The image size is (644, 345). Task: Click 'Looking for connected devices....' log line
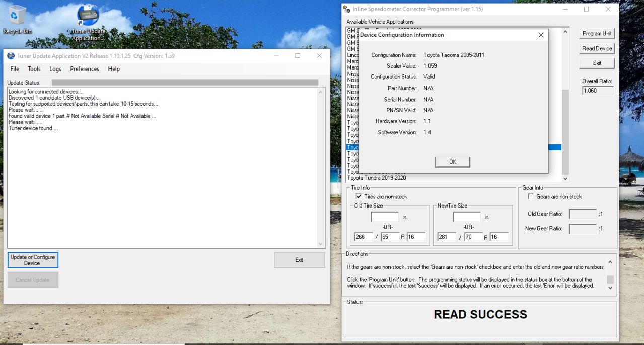click(x=46, y=92)
